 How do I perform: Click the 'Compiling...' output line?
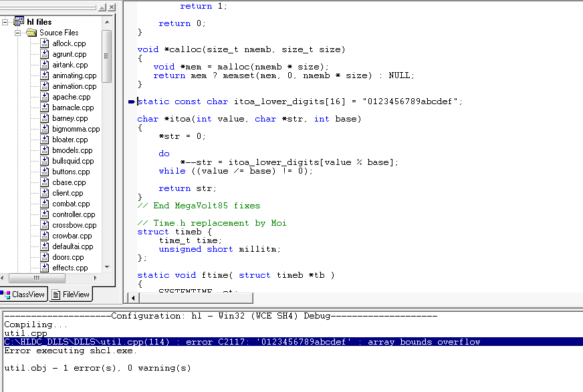pyautogui.click(x=35, y=325)
